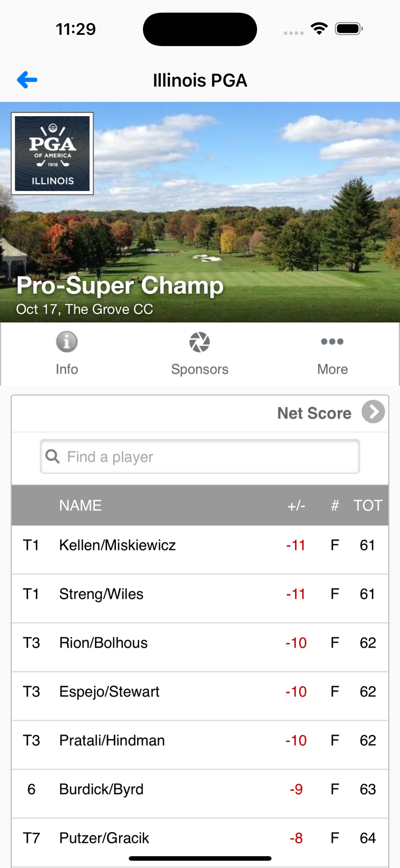Sort by the NAME column header

click(x=80, y=505)
